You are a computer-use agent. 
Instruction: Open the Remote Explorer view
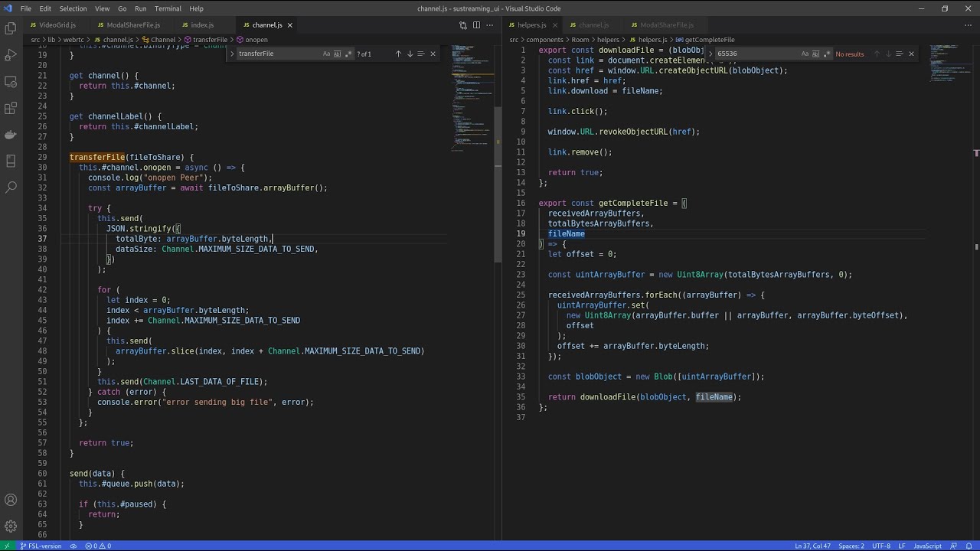[11, 82]
